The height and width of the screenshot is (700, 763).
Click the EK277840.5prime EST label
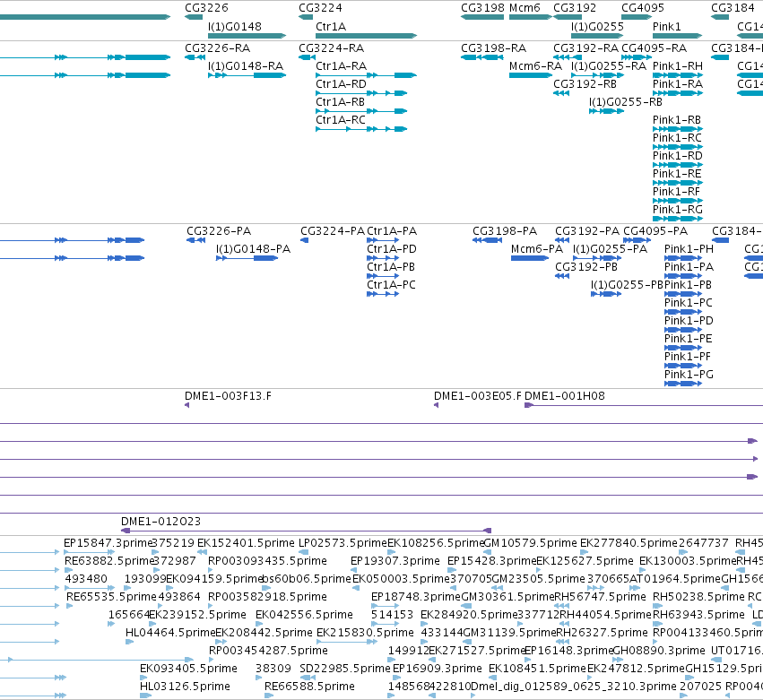coord(629,543)
